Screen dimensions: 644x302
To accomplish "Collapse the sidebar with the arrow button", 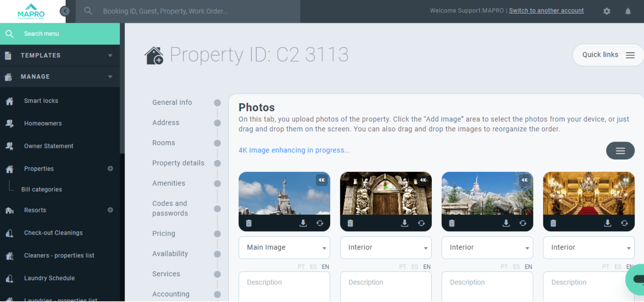I will click(65, 11).
